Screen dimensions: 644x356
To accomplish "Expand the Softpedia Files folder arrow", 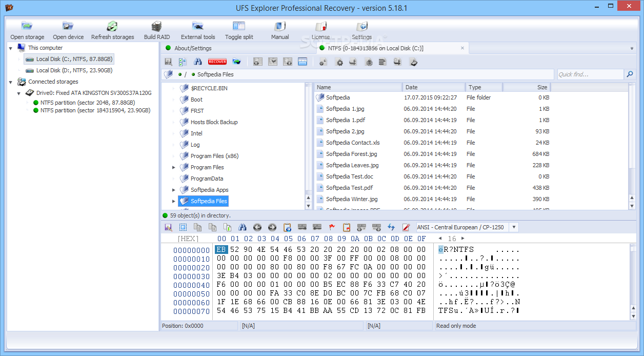I will 174,201.
